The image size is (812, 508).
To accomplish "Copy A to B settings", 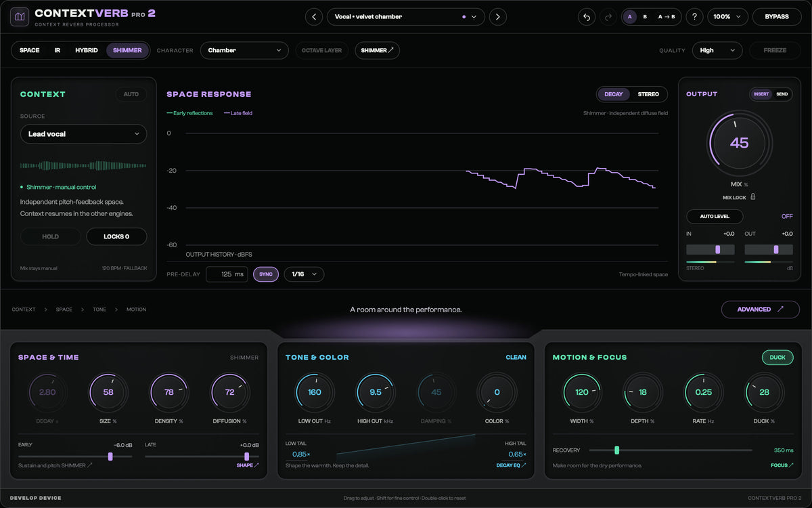I will tap(667, 16).
